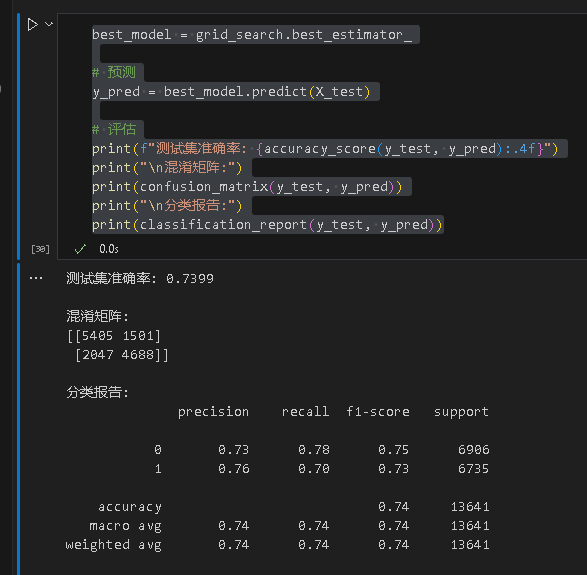The height and width of the screenshot is (575, 587).
Task: Click class 0 precision value 0.73
Action: click(x=234, y=450)
